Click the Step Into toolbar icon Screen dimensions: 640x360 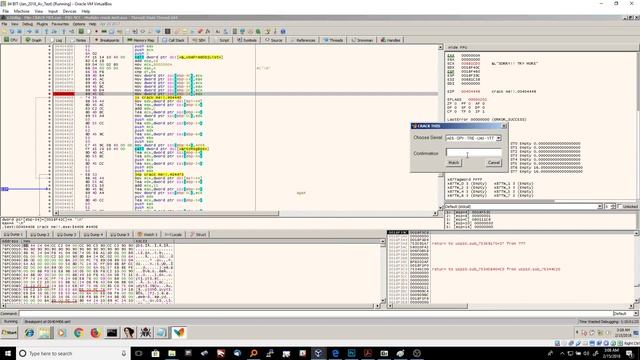point(46,31)
